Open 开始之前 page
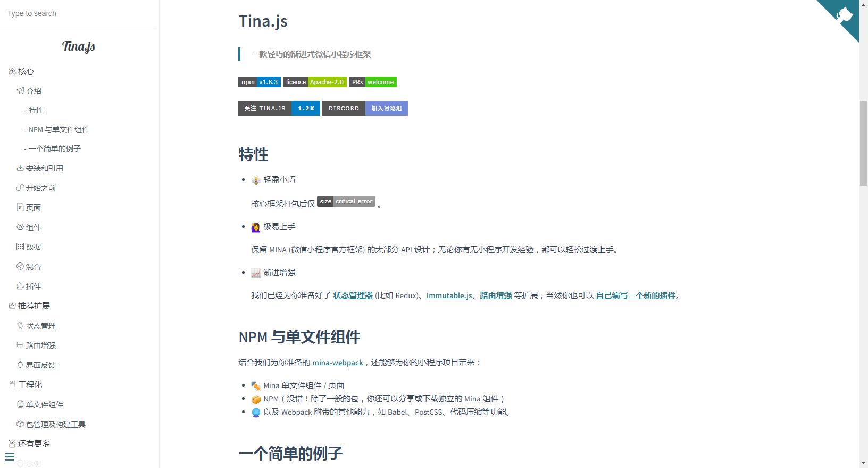The image size is (868, 468). coord(41,188)
